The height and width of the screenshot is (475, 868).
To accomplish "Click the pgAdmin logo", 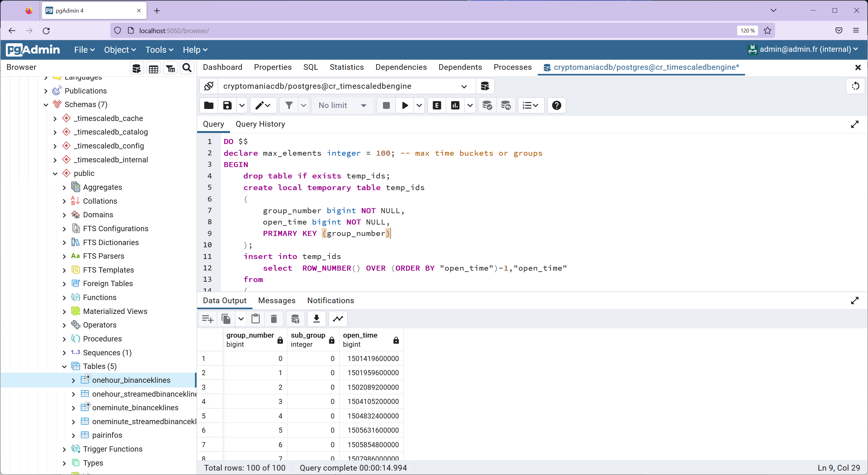I will (x=33, y=50).
